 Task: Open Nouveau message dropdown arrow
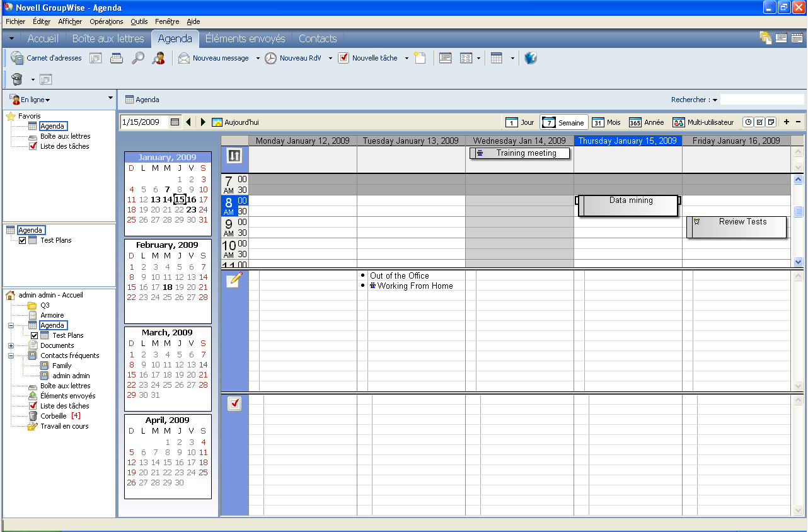click(x=258, y=59)
